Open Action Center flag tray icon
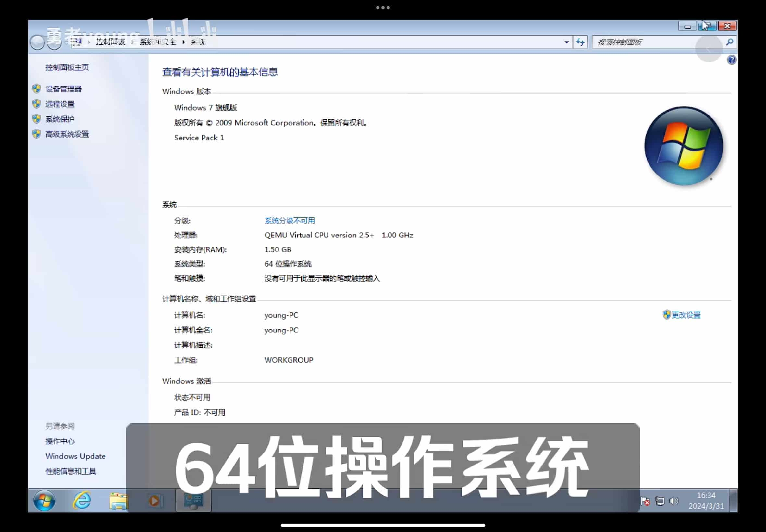This screenshot has width=766, height=532. 645,501
